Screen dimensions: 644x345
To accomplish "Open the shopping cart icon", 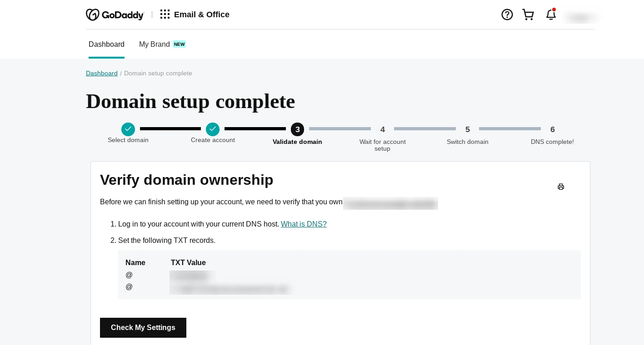I will 528,15.
